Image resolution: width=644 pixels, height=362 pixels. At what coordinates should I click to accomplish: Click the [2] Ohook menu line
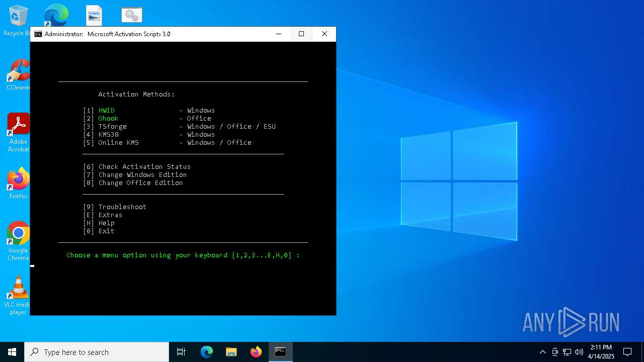[x=147, y=119]
